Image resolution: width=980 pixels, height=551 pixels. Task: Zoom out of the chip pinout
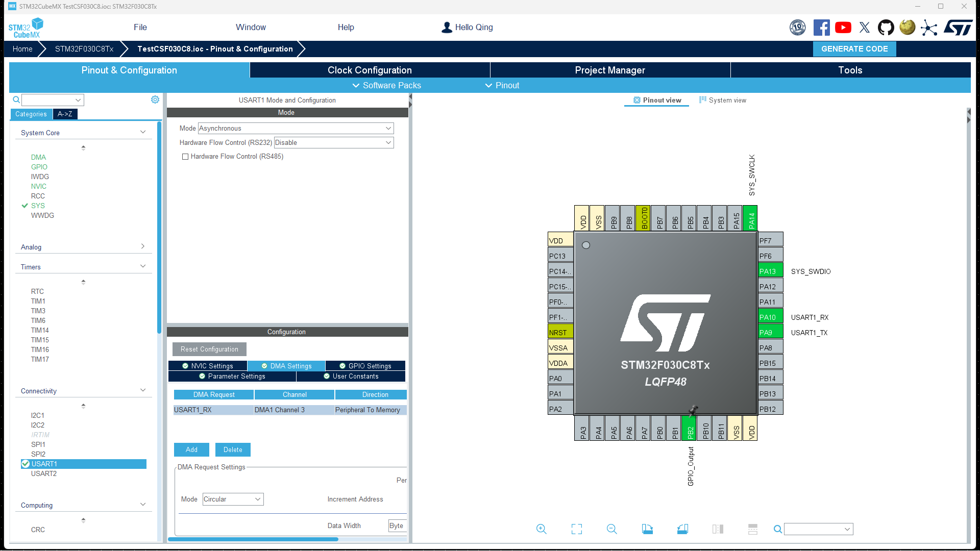[611, 529]
